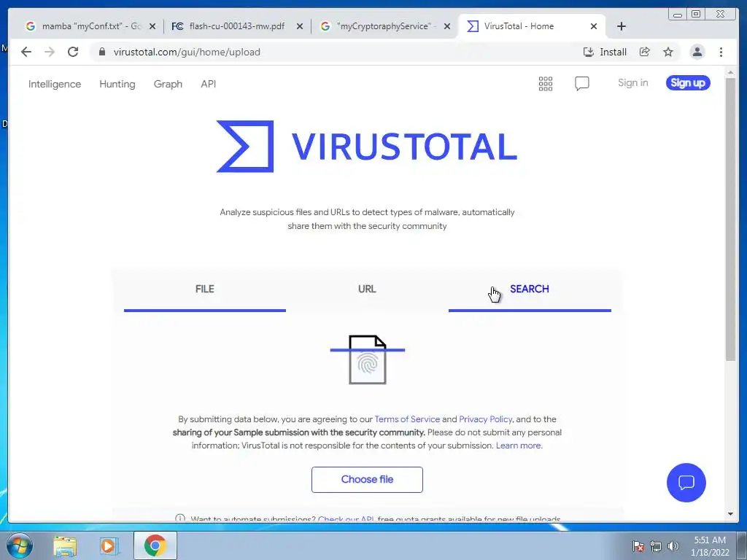Open the Chrome profile avatar

pos(697,52)
